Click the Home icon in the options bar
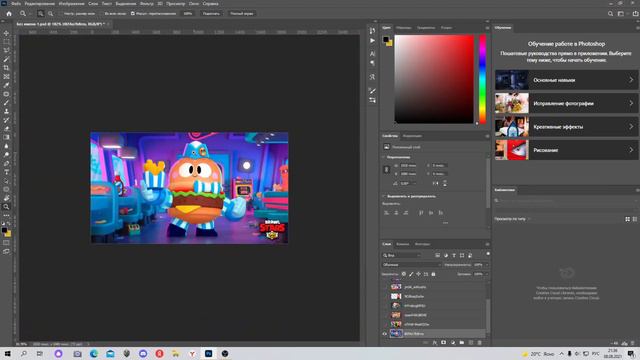 (9, 13)
